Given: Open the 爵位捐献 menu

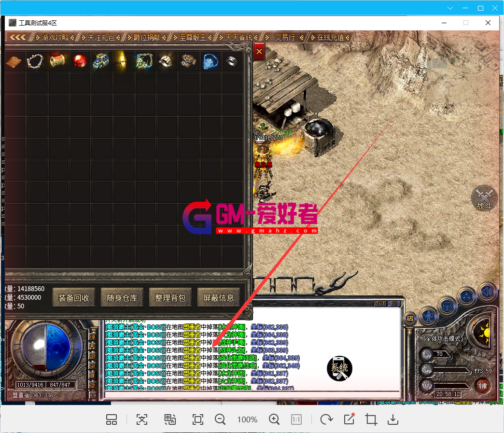Looking at the screenshot, I should (147, 38).
